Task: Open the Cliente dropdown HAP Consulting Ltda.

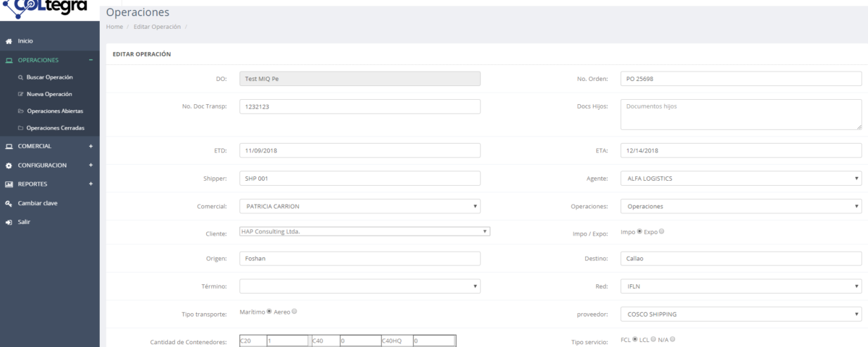Action: pos(365,231)
